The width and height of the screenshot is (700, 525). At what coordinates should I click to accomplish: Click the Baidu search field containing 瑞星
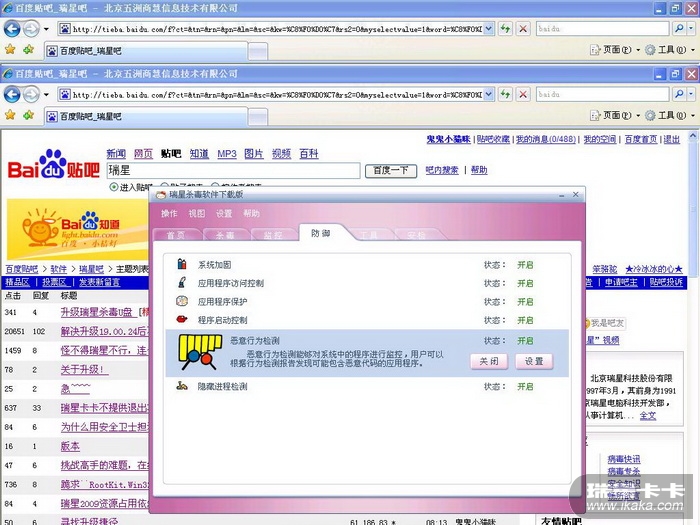point(233,171)
